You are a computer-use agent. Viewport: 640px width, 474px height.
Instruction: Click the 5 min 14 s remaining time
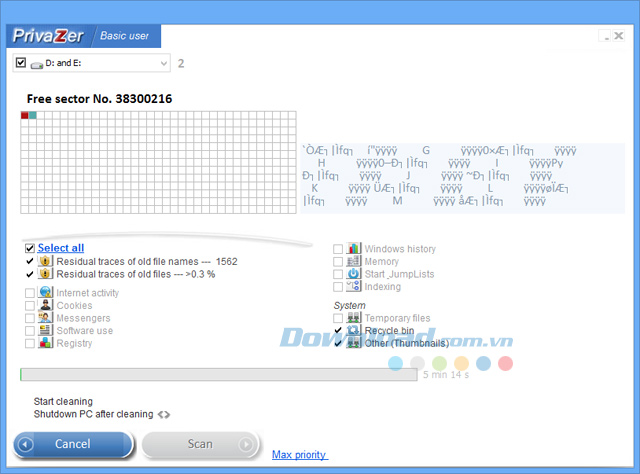click(x=446, y=375)
